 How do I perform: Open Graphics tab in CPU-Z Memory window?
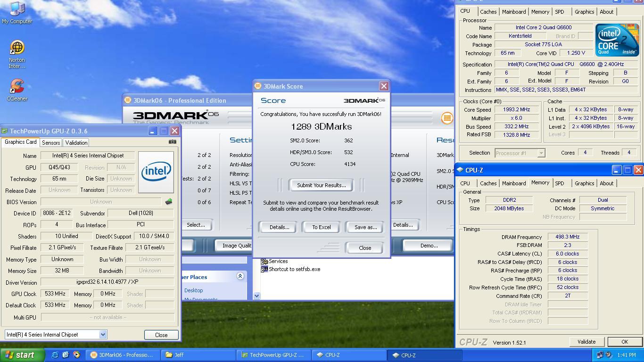584,183
